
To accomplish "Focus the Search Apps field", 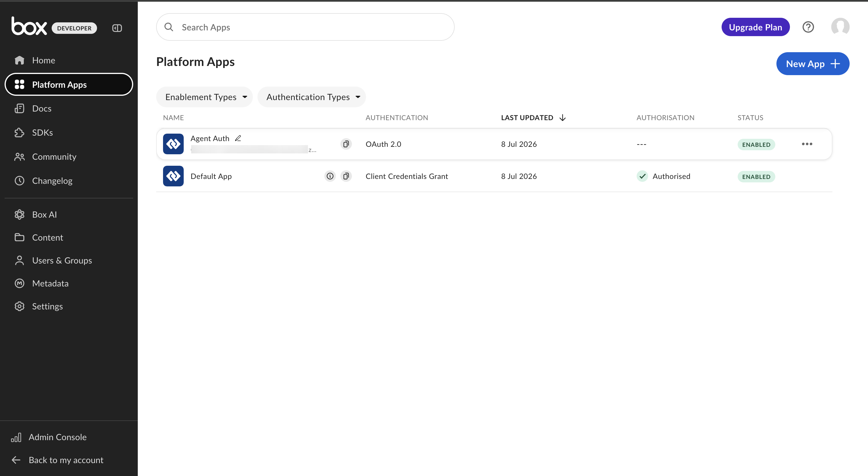I will click(x=305, y=27).
